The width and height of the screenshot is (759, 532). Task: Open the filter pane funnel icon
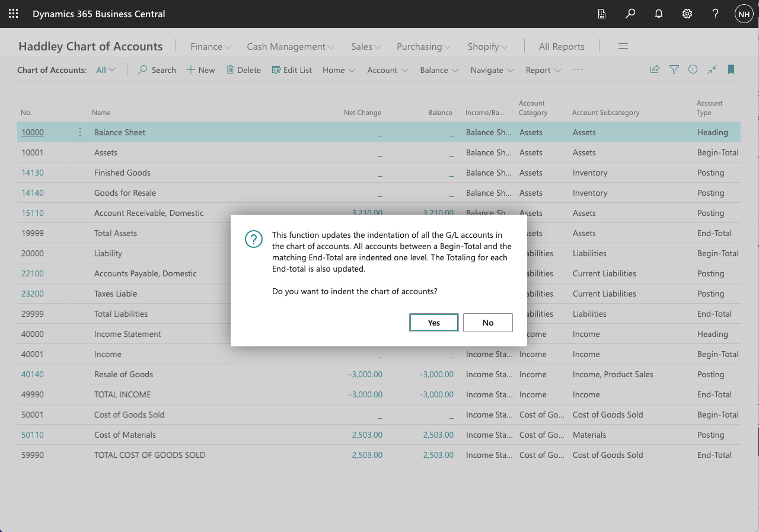(x=674, y=69)
